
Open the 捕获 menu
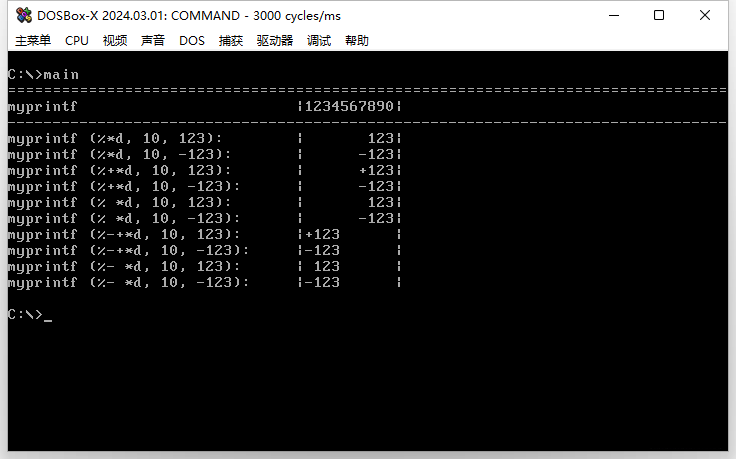point(231,41)
